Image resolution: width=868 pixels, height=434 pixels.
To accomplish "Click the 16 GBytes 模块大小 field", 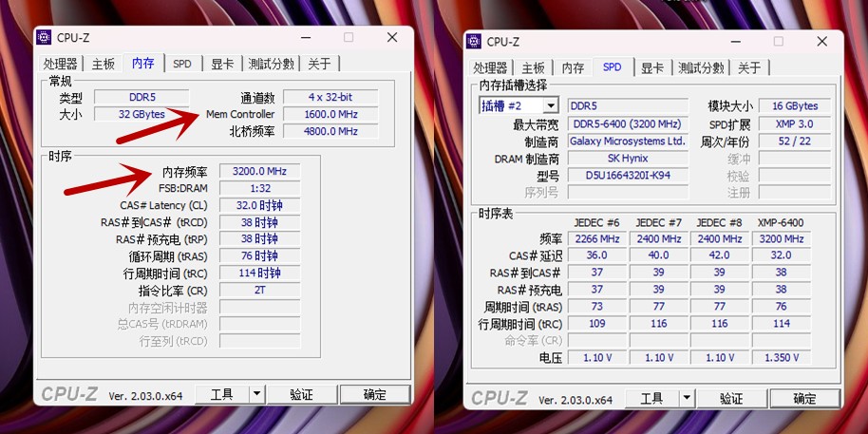I will (794, 105).
